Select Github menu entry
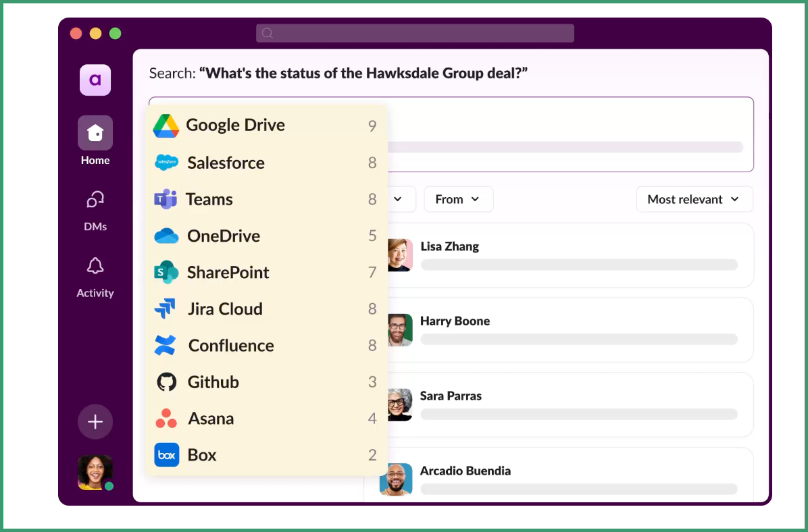 [266, 381]
